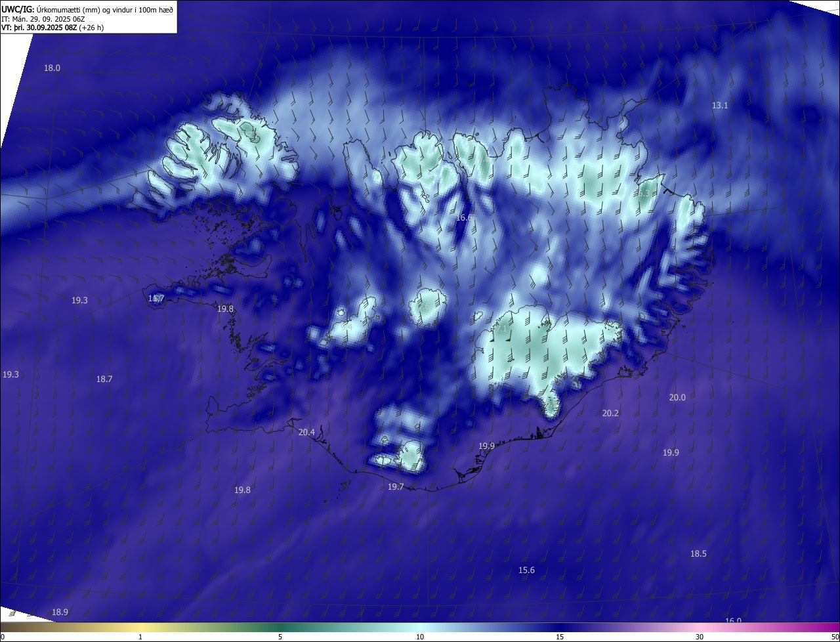Click the map value 20.0
The width and height of the screenshot is (840, 642).
point(677,398)
